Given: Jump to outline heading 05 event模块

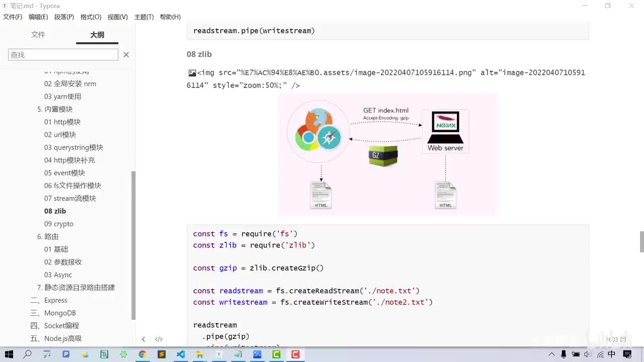Looking at the screenshot, I should [x=64, y=173].
